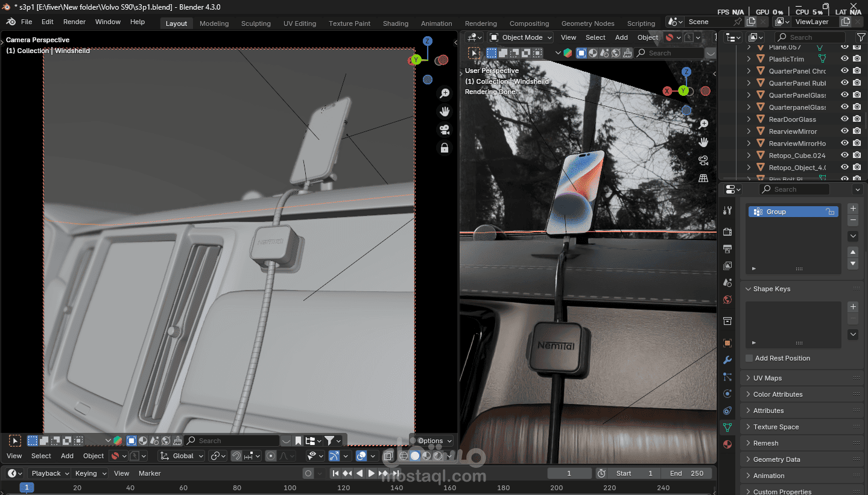Open the Keying popover in timeline
Screen dimensions: 868x495
[90, 473]
